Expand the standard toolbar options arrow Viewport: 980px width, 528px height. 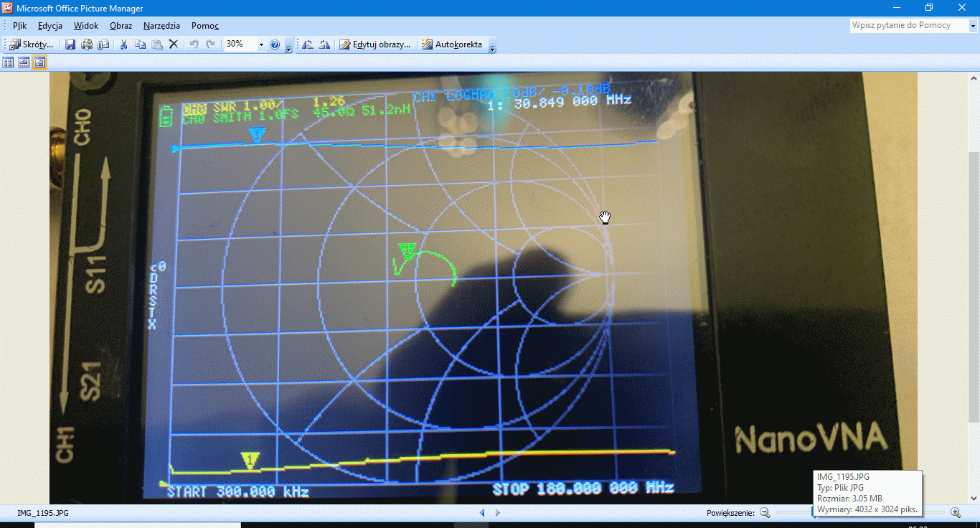point(288,47)
